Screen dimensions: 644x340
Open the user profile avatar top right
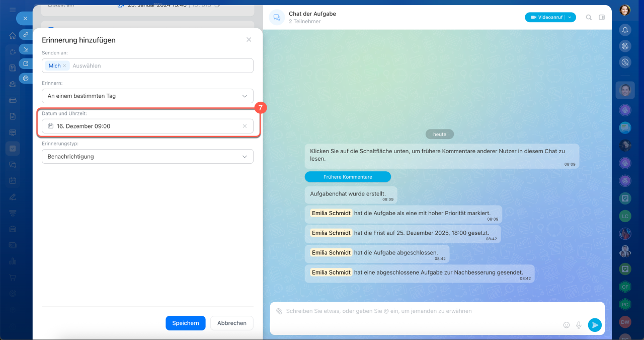click(x=625, y=10)
